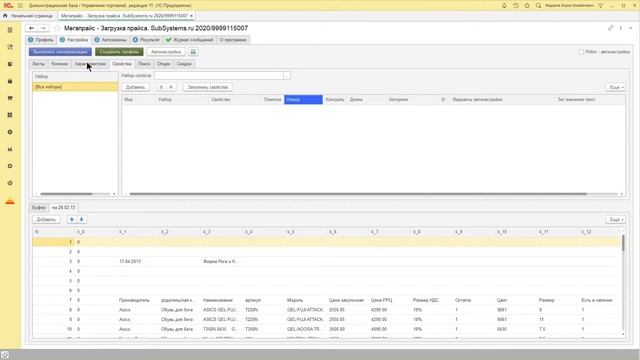The height and width of the screenshot is (360, 640).
Task: Switch to Результат tab
Action: pyautogui.click(x=146, y=40)
